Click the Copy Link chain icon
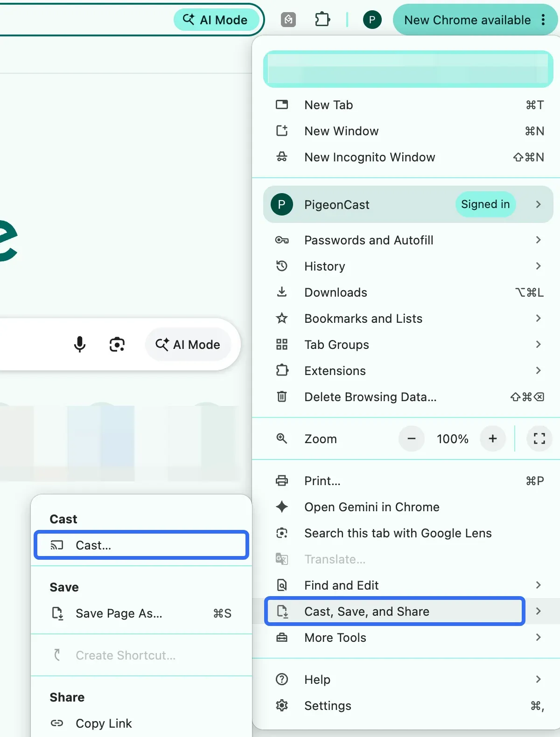The height and width of the screenshot is (737, 560). pyautogui.click(x=57, y=723)
